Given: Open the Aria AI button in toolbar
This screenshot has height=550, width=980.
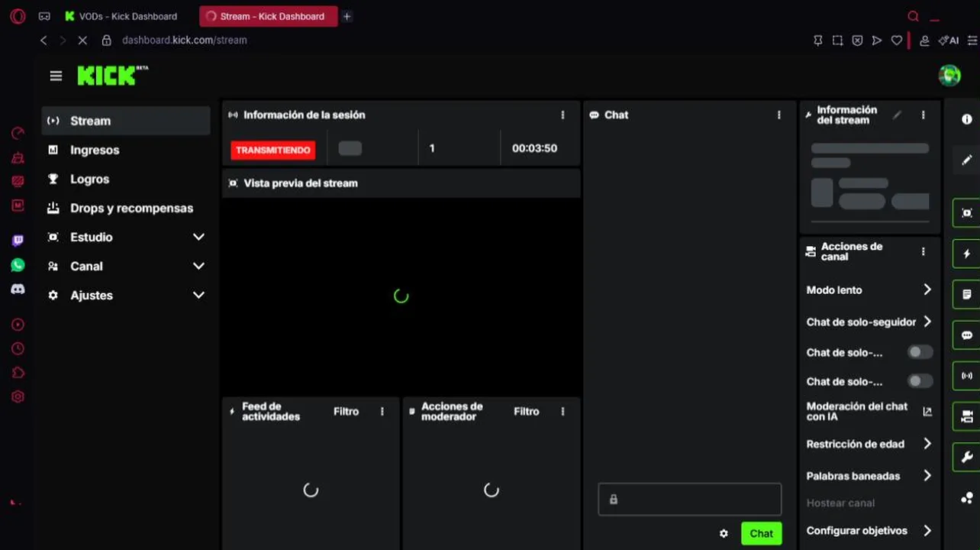Looking at the screenshot, I should click(x=949, y=40).
